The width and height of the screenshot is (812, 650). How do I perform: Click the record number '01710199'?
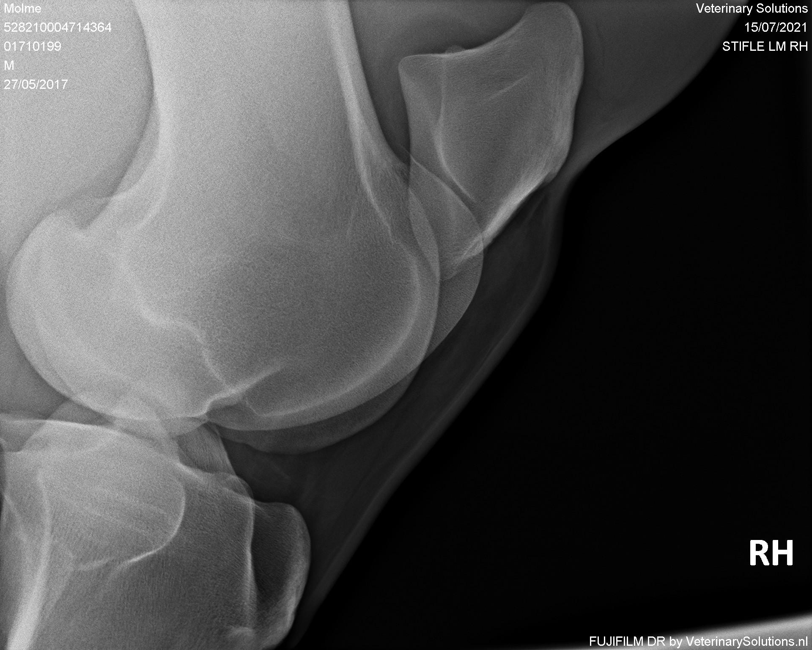click(33, 47)
